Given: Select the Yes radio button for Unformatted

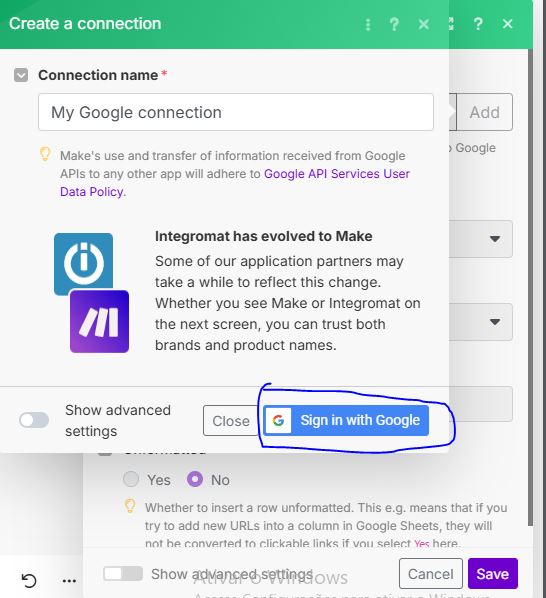Looking at the screenshot, I should click(x=131, y=479).
